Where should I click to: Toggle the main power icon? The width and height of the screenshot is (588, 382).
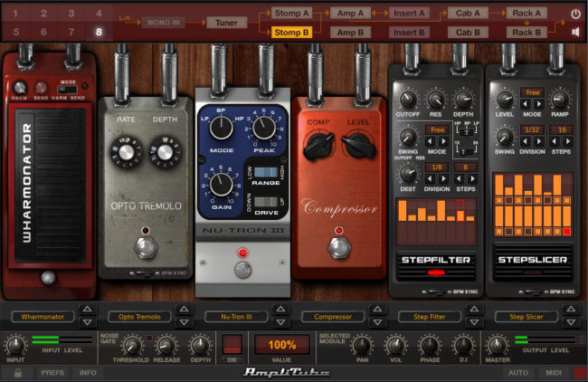pyautogui.click(x=575, y=14)
